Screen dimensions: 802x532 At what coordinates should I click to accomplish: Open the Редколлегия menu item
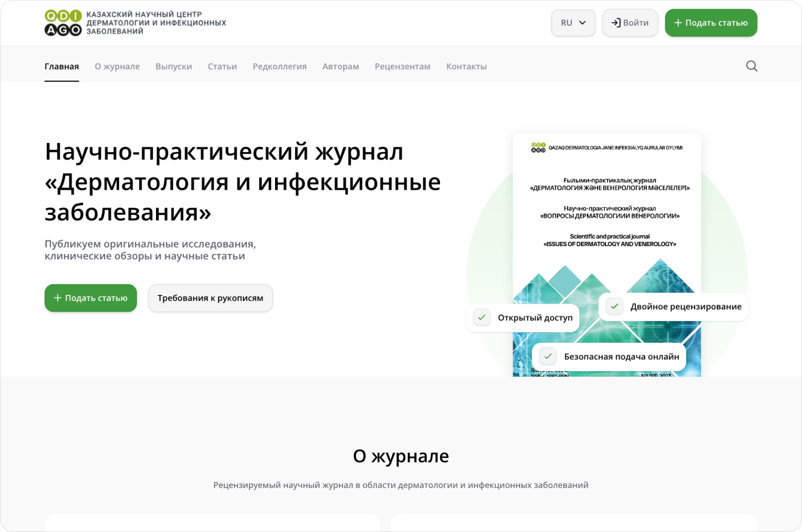tap(280, 66)
